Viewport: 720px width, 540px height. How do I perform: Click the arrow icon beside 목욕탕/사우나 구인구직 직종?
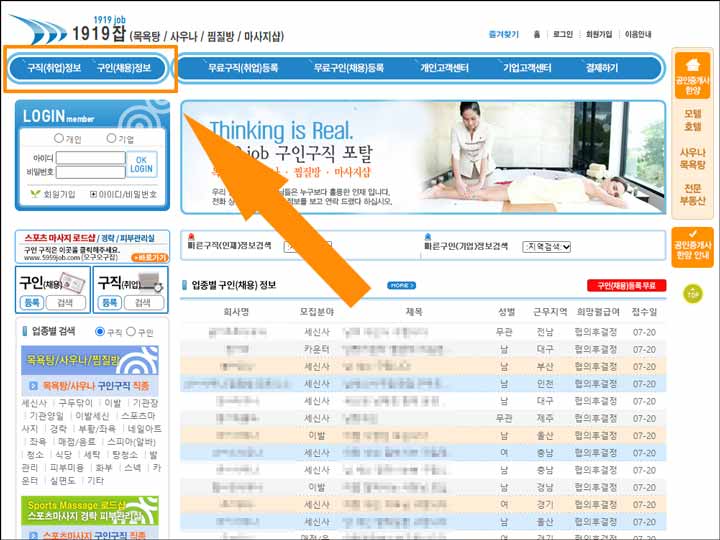point(33,386)
